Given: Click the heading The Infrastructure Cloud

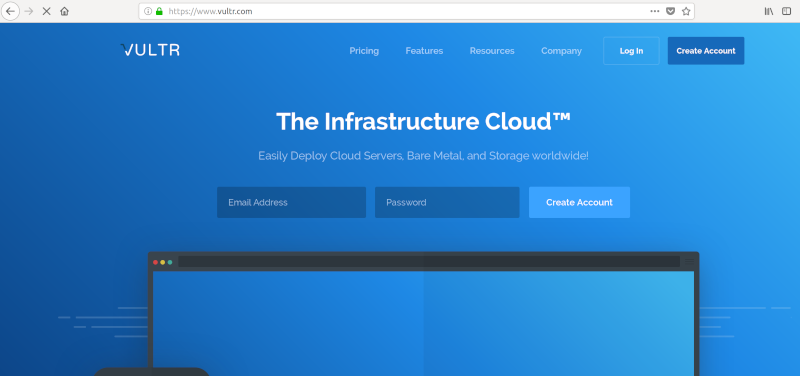Looking at the screenshot, I should pos(423,121).
